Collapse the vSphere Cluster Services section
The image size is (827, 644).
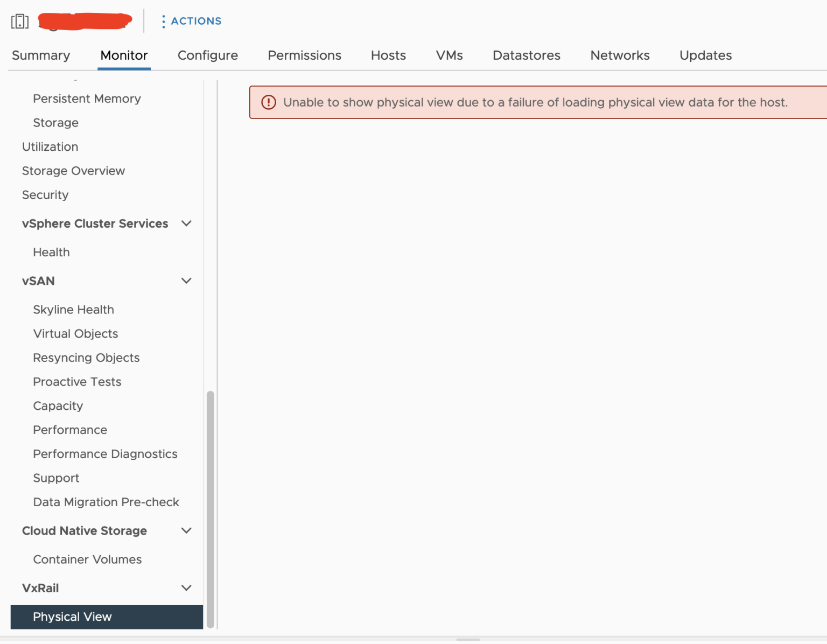click(x=186, y=223)
